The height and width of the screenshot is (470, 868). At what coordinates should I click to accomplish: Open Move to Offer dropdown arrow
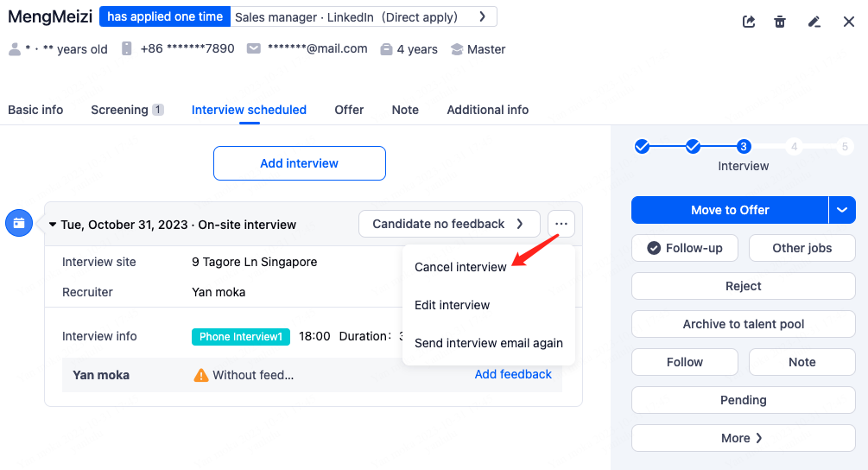842,210
